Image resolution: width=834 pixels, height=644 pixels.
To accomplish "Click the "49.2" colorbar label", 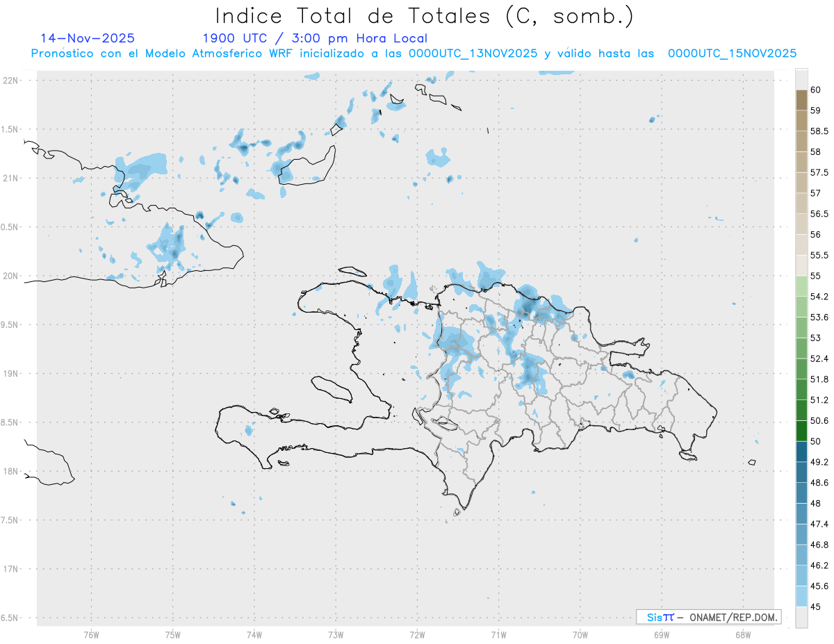I will point(819,462).
